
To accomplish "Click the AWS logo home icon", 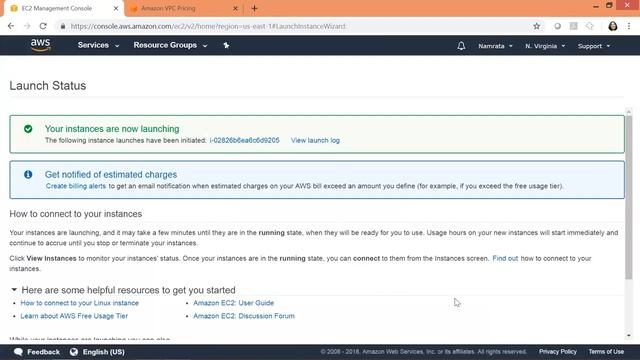I will (40, 45).
